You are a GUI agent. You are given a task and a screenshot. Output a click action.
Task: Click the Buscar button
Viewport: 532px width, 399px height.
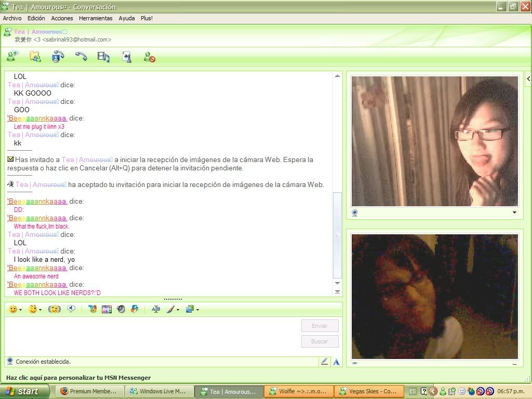320,341
